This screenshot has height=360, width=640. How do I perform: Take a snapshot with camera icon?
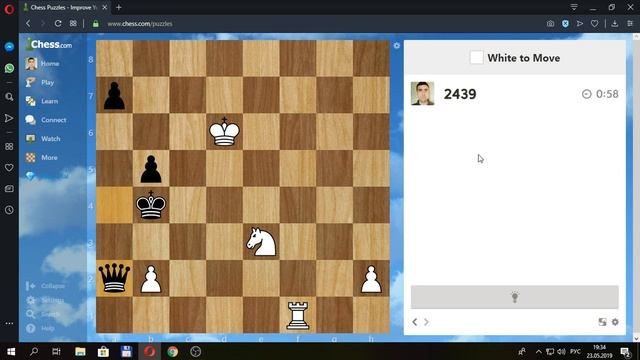pos(550,24)
